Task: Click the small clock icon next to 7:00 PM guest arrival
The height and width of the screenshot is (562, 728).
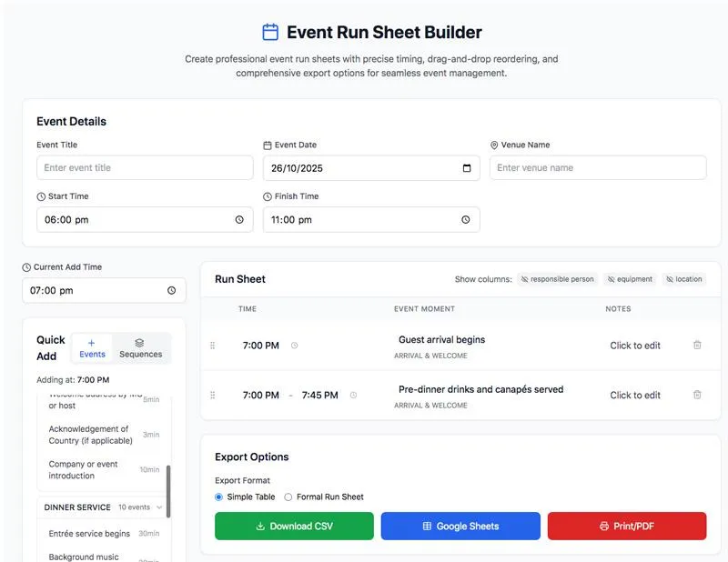Action: (x=294, y=346)
